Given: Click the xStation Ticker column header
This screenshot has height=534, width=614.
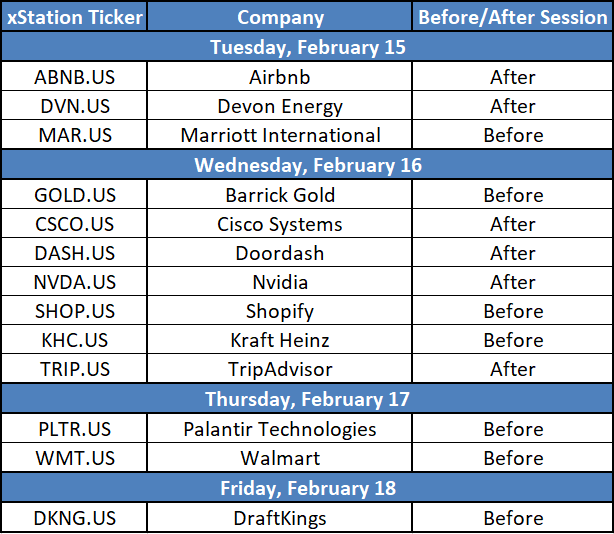Looking at the screenshot, I should [74, 17].
